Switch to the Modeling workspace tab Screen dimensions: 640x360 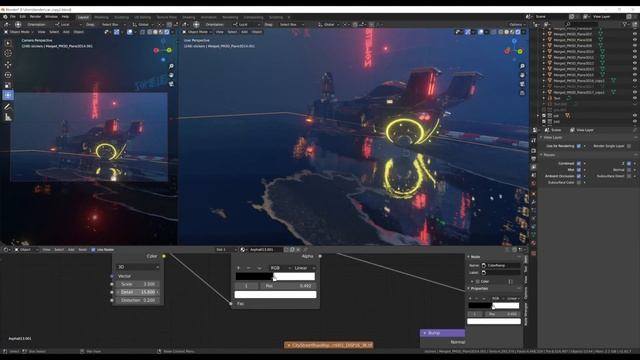(101, 17)
